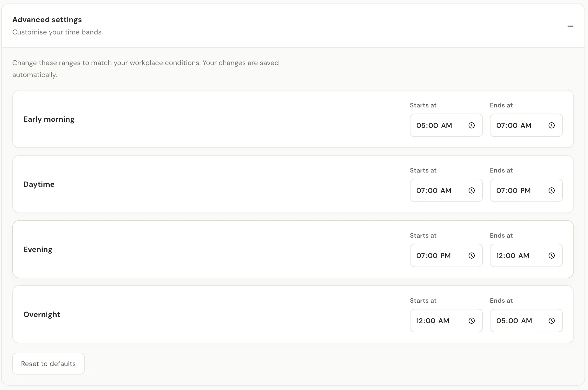Open clock picker for Overnight end
Screen dimensions: 588x390
(552, 321)
